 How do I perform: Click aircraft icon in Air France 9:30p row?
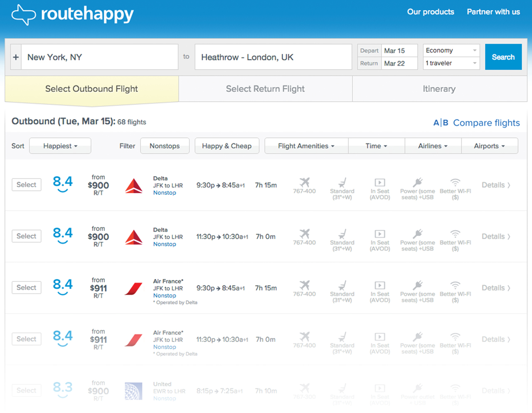coord(305,285)
